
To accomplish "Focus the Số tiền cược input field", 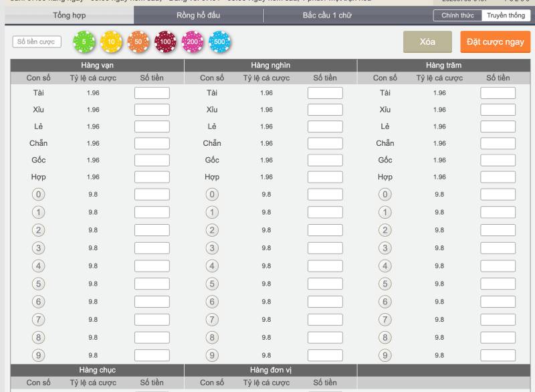I will click(37, 42).
